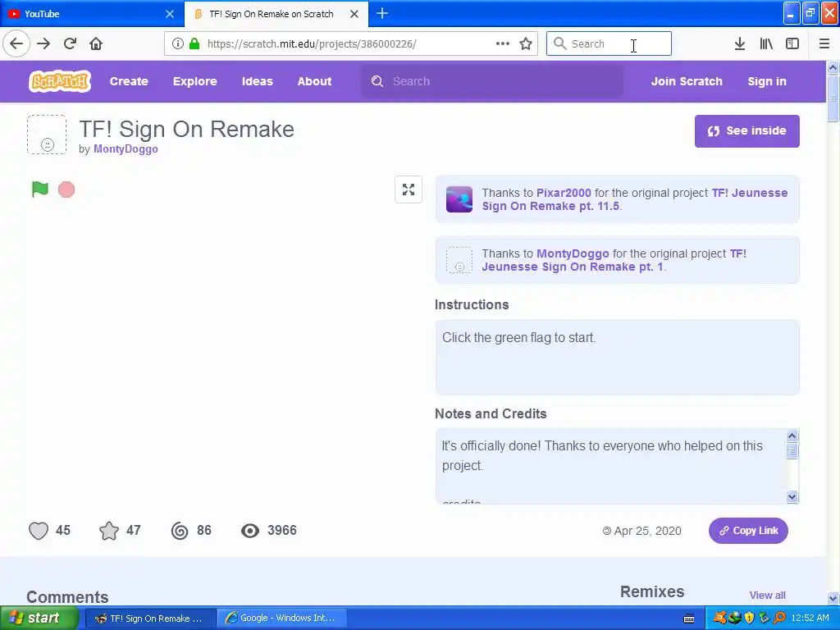Open a new browser tab
The height and width of the screenshot is (630, 840).
point(382,13)
